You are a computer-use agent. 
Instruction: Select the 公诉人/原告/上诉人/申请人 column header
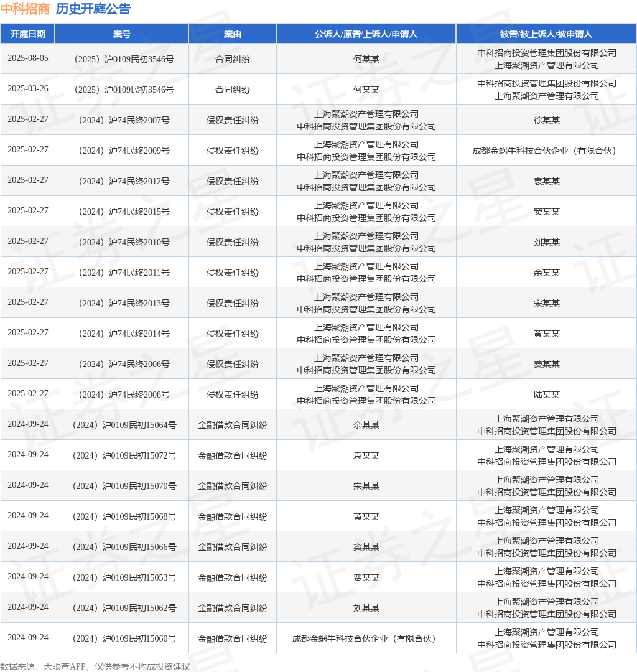(366, 34)
